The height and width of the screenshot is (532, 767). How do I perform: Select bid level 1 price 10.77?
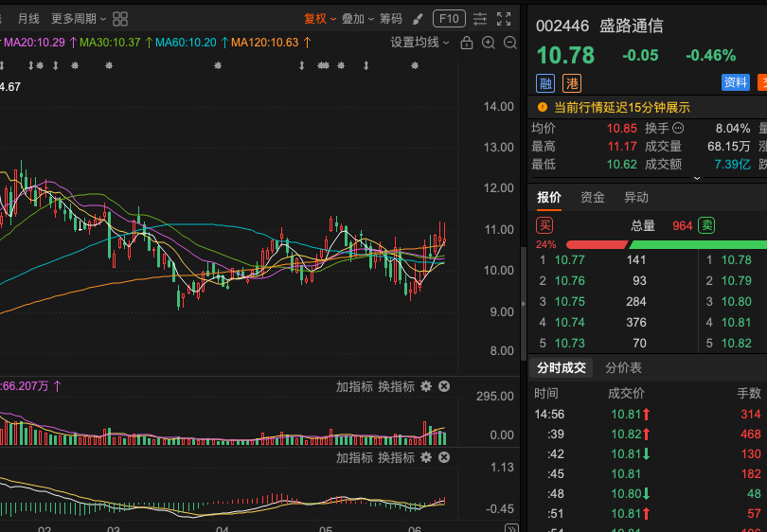pos(569,260)
